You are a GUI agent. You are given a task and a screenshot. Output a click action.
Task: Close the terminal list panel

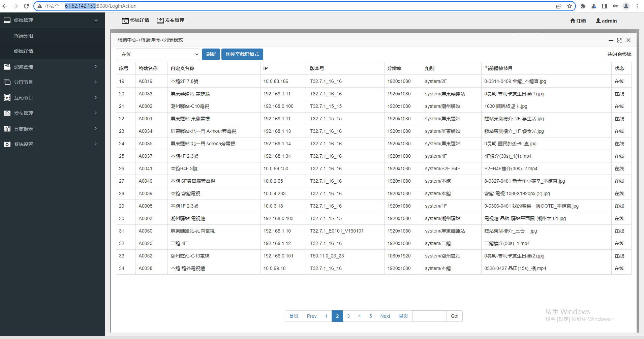[628, 40]
